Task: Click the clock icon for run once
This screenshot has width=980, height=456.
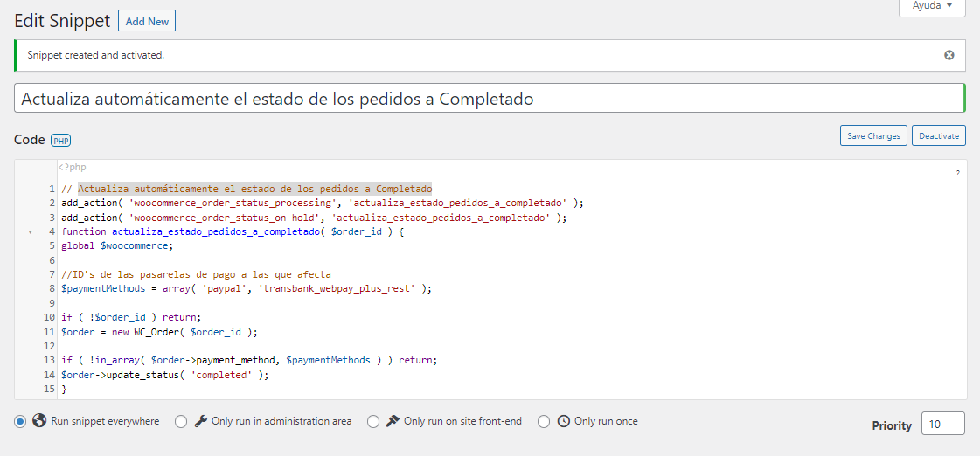Action: (564, 421)
